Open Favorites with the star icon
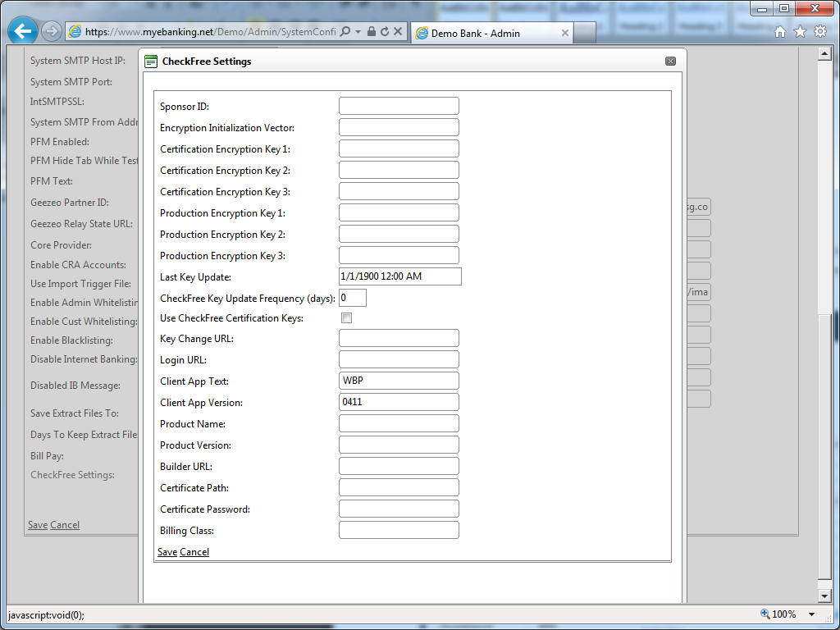The height and width of the screenshot is (630, 840). coord(800,32)
